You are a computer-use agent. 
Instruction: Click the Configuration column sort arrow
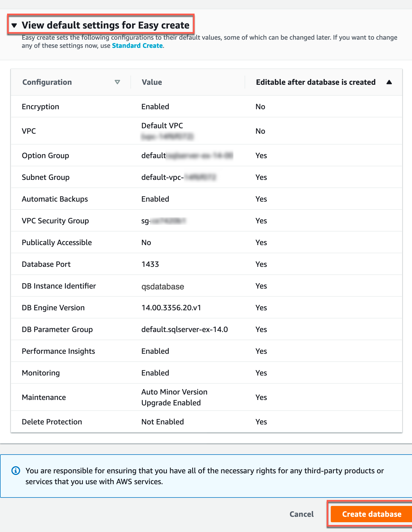pyautogui.click(x=117, y=82)
